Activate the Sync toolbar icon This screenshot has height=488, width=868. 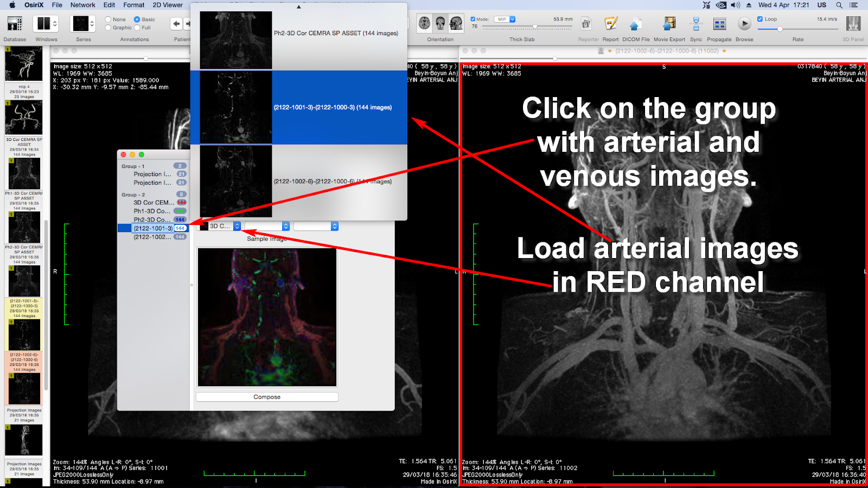pos(695,24)
